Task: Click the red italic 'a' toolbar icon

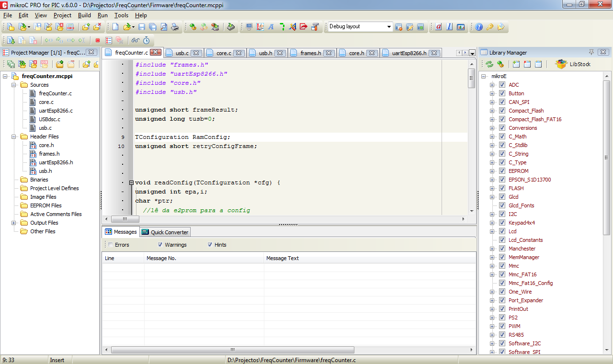Action: (x=439, y=27)
